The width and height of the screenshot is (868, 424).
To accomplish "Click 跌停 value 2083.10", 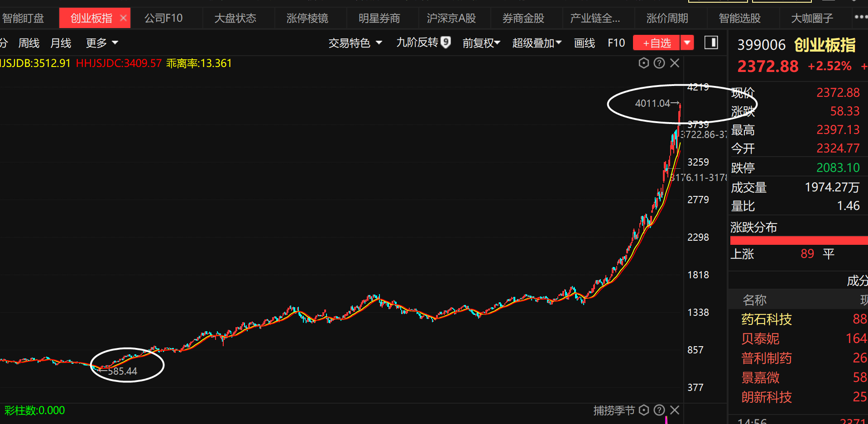I will 838,168.
